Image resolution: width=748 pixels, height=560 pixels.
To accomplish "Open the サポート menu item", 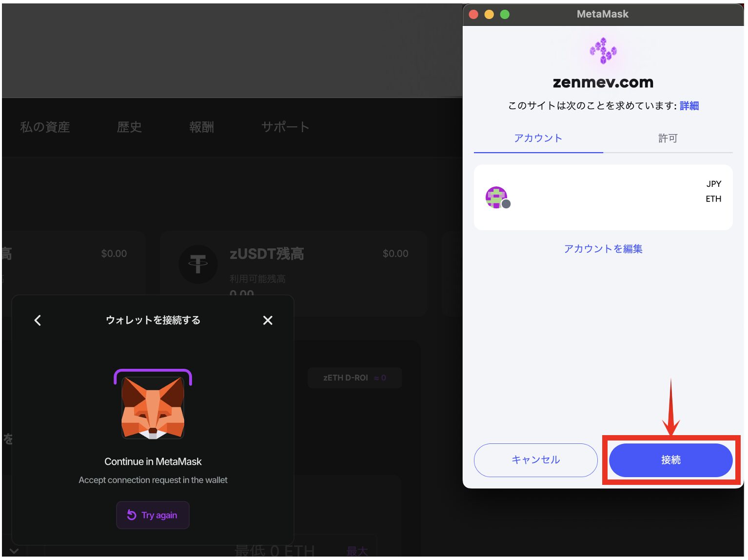I will coord(285,127).
